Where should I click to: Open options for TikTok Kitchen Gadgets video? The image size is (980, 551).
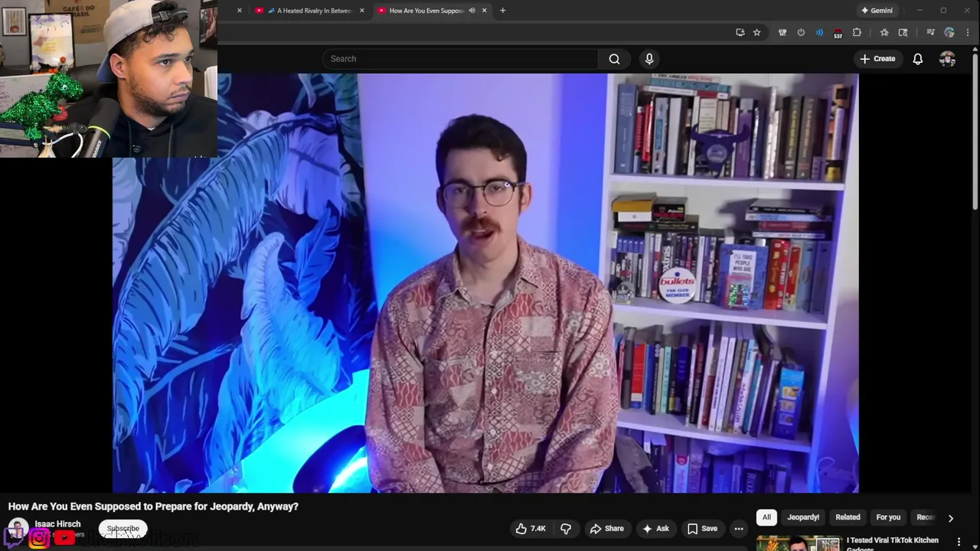(959, 542)
